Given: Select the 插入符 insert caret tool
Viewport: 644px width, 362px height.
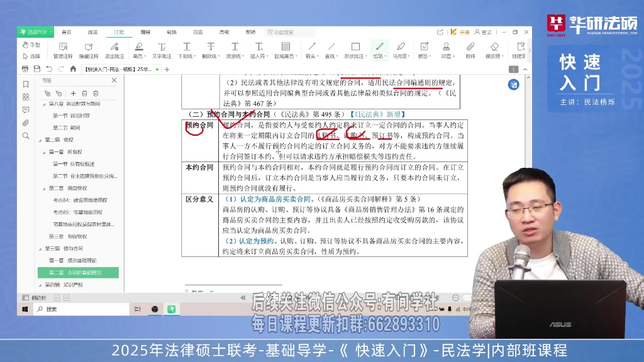Looking at the screenshot, I should 258,50.
